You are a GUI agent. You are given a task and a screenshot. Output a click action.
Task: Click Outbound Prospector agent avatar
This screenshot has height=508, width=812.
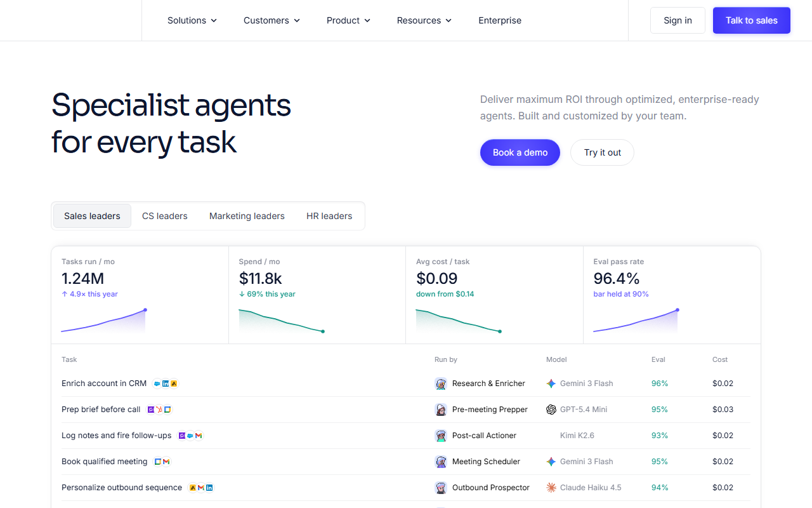coord(441,488)
